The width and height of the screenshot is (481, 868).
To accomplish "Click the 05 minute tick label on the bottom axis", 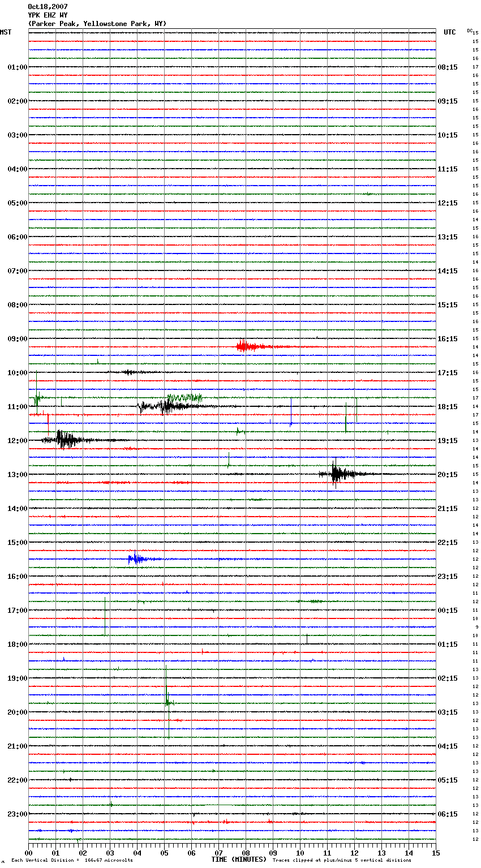I will (164, 853).
